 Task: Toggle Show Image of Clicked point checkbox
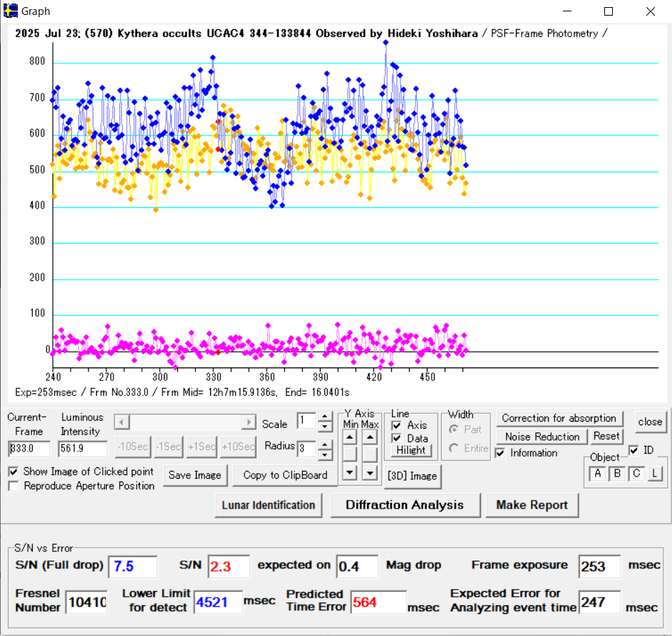[x=14, y=471]
